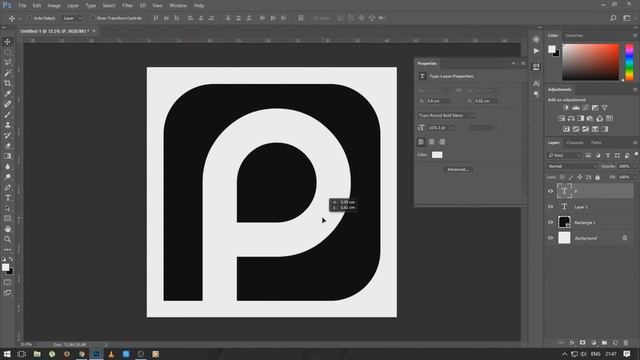The width and height of the screenshot is (640, 360).
Task: Select the Lasso tool
Action: coord(7,62)
